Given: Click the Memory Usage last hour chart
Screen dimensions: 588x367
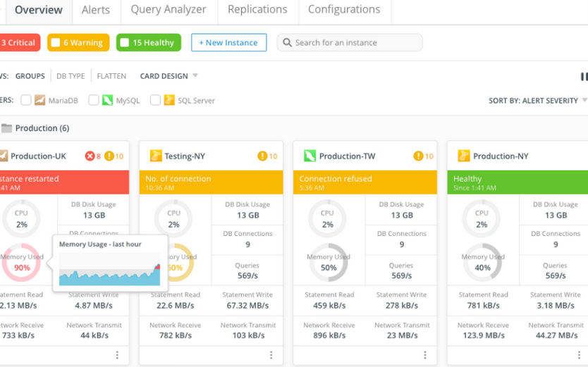Looking at the screenshot, I should coord(109,269).
